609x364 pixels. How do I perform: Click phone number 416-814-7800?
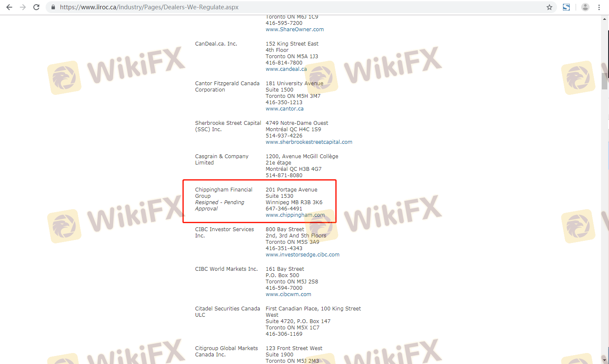284,63
